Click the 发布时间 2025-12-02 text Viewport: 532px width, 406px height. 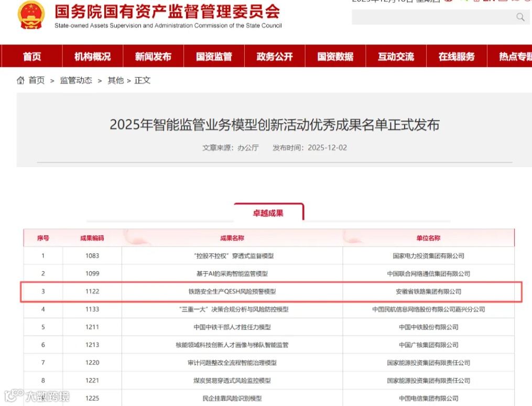point(310,148)
